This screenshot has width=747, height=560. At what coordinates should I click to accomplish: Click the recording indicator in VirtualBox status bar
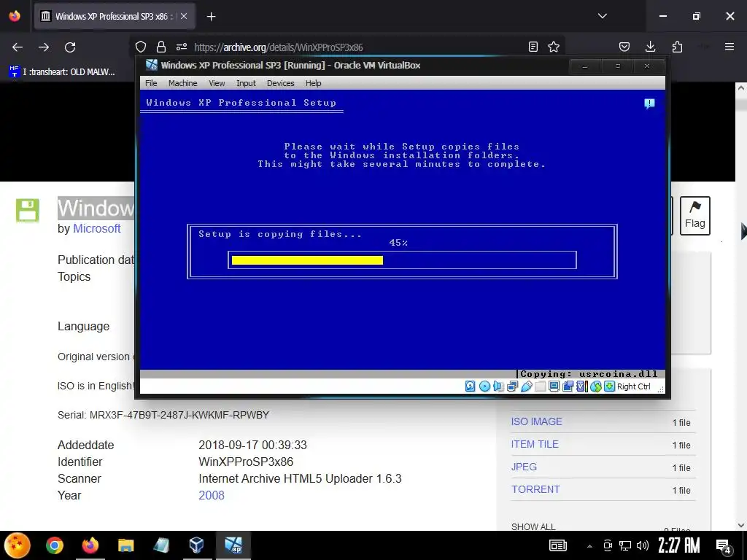(568, 386)
